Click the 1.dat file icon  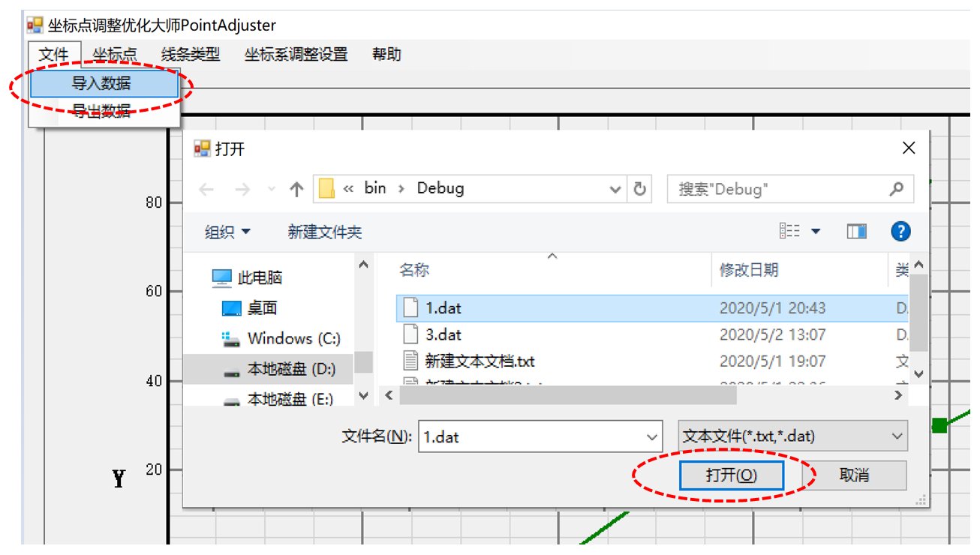click(410, 307)
